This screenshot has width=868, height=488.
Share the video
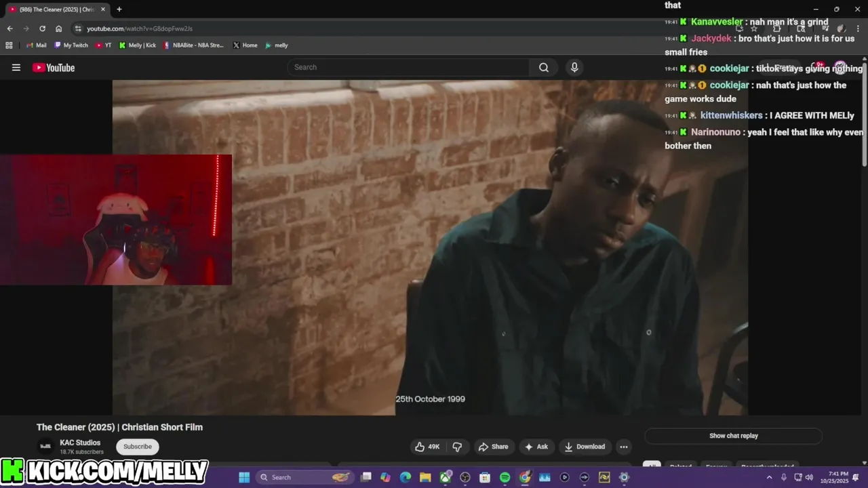click(493, 447)
